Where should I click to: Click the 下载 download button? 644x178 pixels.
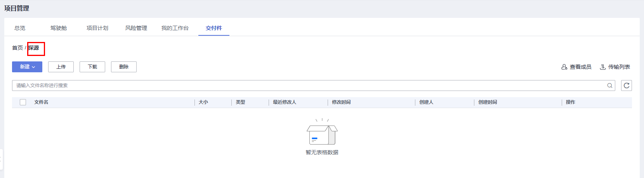[x=92, y=67]
